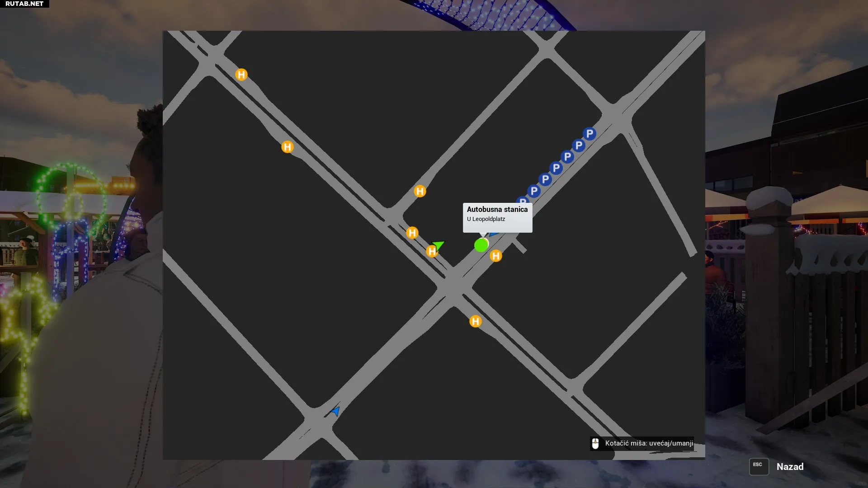Click the blue vehicle arrow at bottom intersection
The width and height of the screenshot is (868, 488).
point(335,411)
